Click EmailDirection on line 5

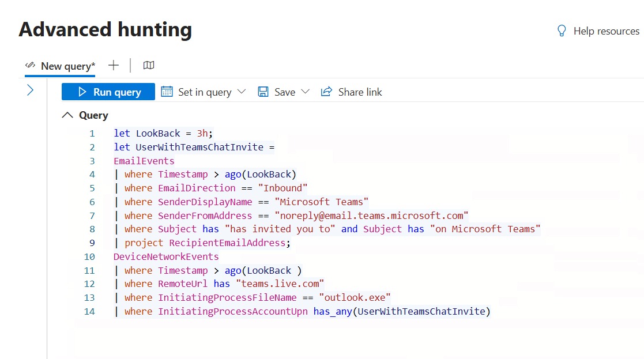197,188
